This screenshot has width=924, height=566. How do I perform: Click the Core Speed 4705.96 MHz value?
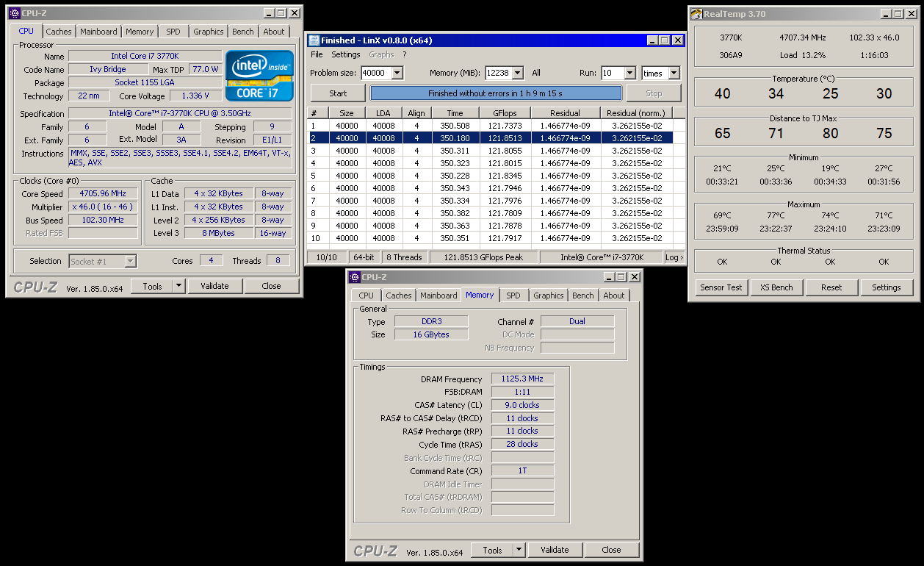[103, 194]
